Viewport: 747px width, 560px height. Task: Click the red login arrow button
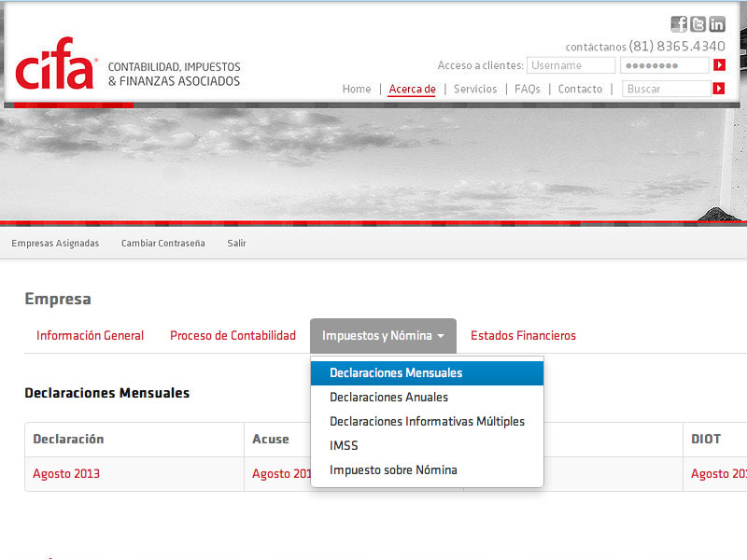pos(719,65)
